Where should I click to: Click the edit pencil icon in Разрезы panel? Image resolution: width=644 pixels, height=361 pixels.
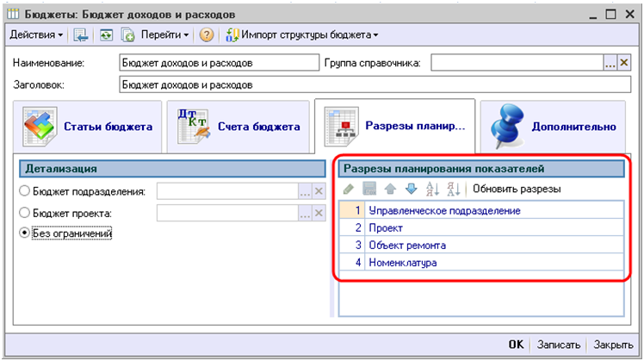pos(348,189)
